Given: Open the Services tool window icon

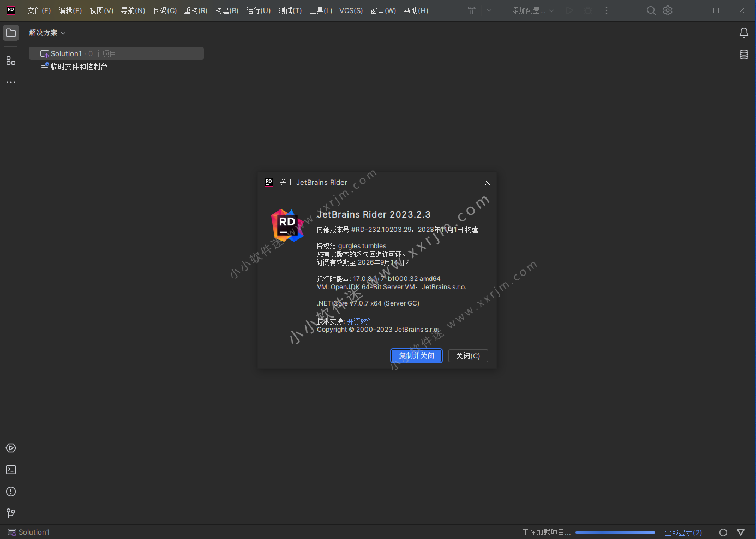Looking at the screenshot, I should 11,448.
